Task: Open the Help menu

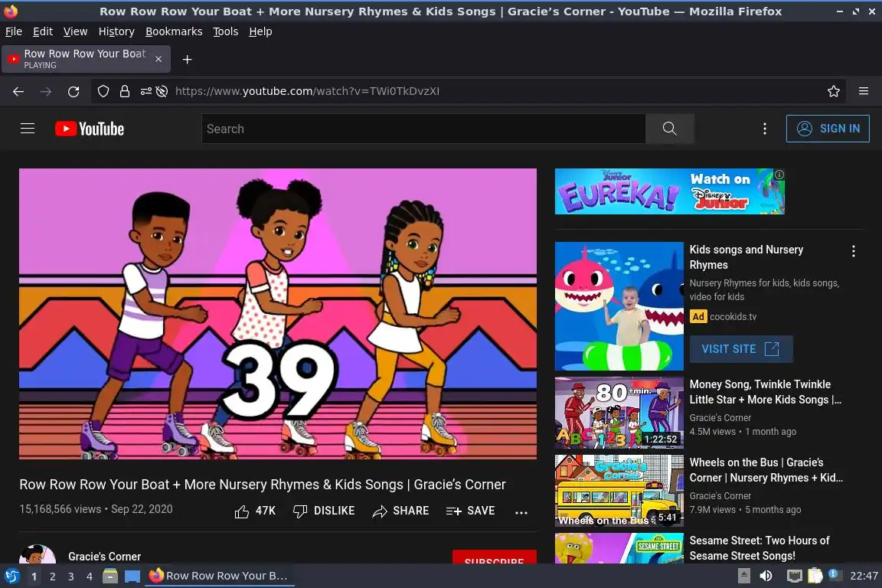Action: tap(260, 31)
